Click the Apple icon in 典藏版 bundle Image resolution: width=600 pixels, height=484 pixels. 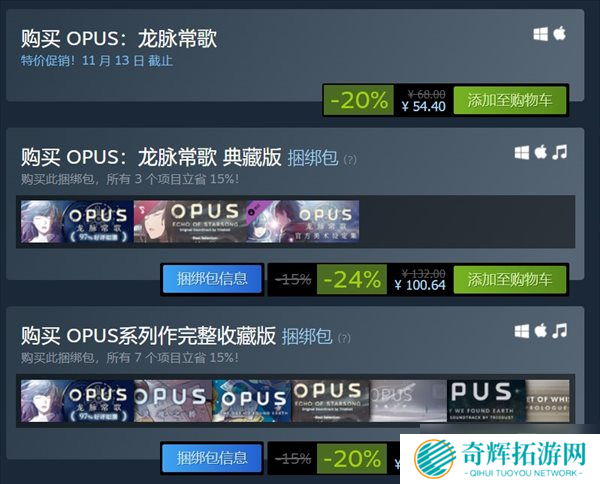coord(540,152)
